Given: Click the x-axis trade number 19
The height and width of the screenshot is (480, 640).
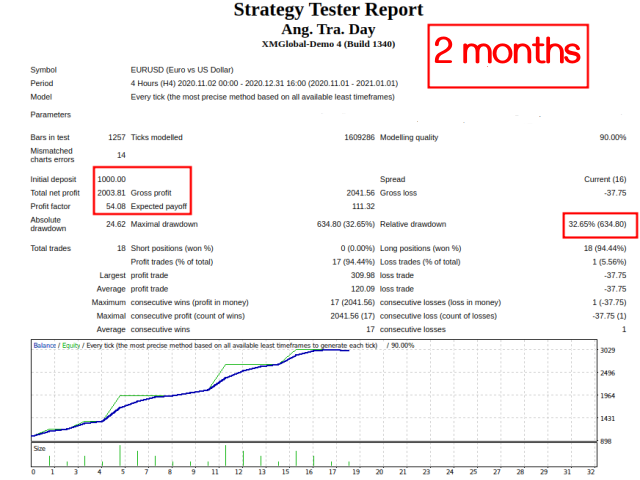Looking at the screenshot, I should click(356, 472).
